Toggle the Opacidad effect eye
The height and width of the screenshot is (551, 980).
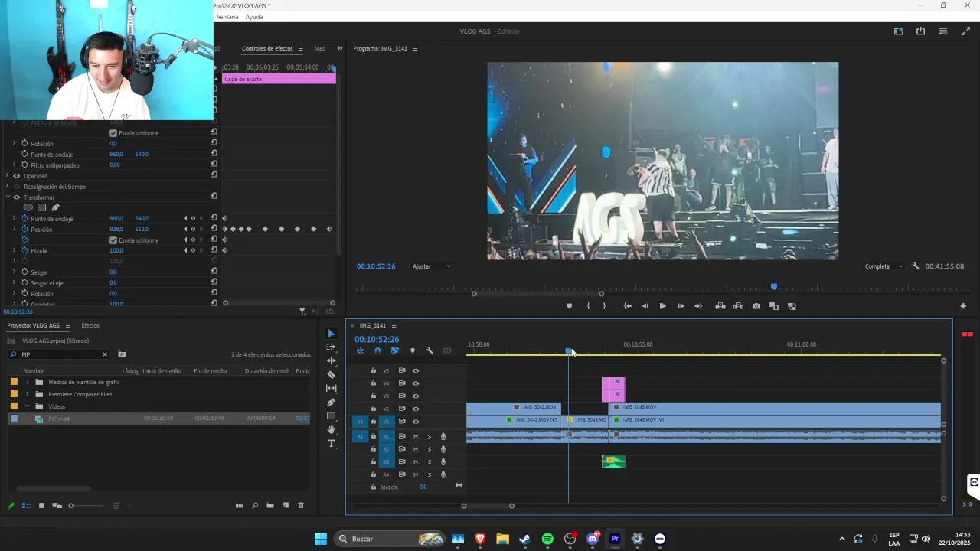point(16,176)
